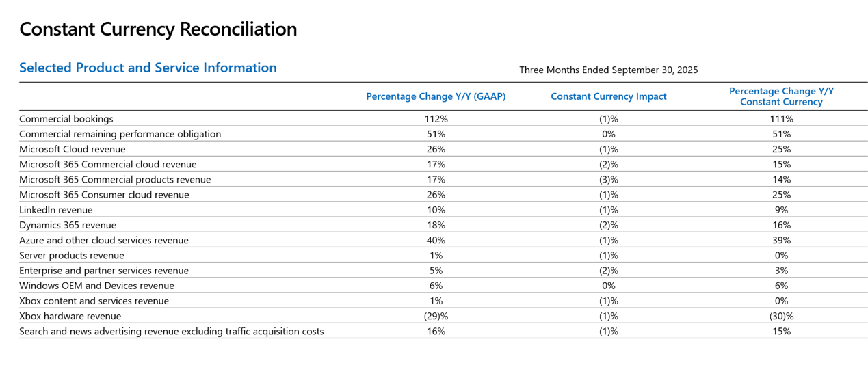The height and width of the screenshot is (376, 868).
Task: Click the Commercial remaining performance obligation label
Action: pos(120,134)
